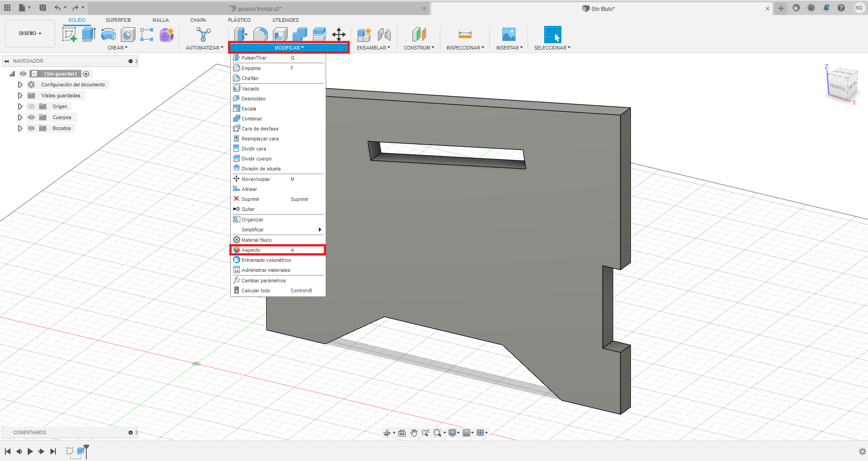The image size is (868, 461).
Task: Choose Aspecto from the Modificar menu
Action: (251, 250)
